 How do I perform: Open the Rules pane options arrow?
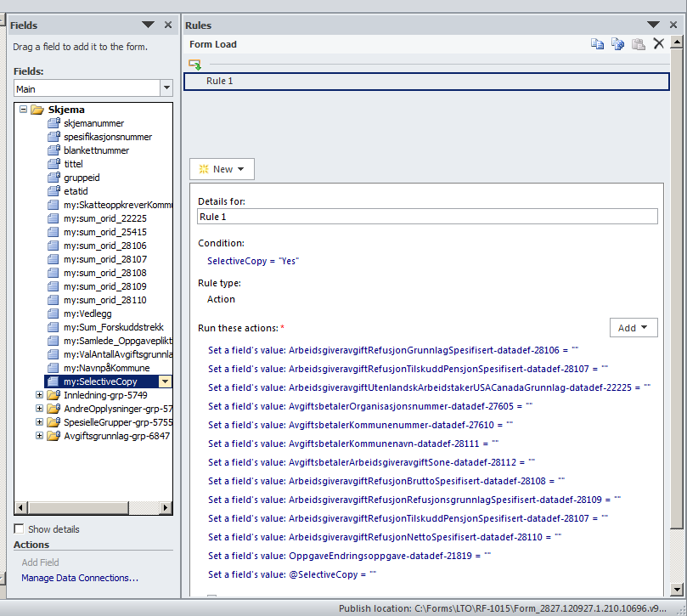[x=653, y=25]
